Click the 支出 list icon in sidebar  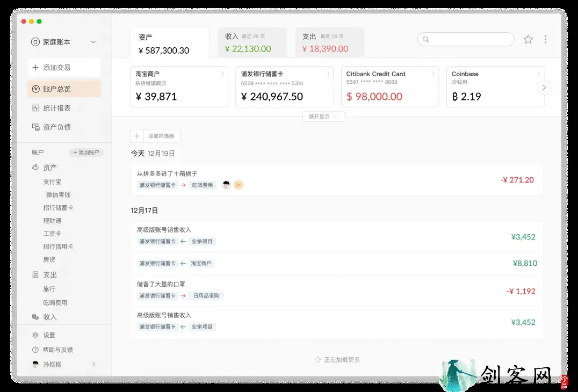coord(35,274)
